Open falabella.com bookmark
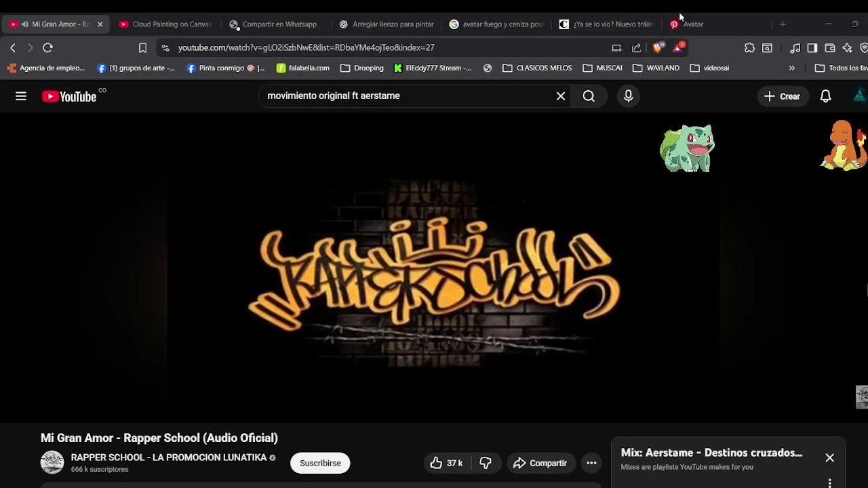The image size is (868, 488). pyautogui.click(x=303, y=68)
